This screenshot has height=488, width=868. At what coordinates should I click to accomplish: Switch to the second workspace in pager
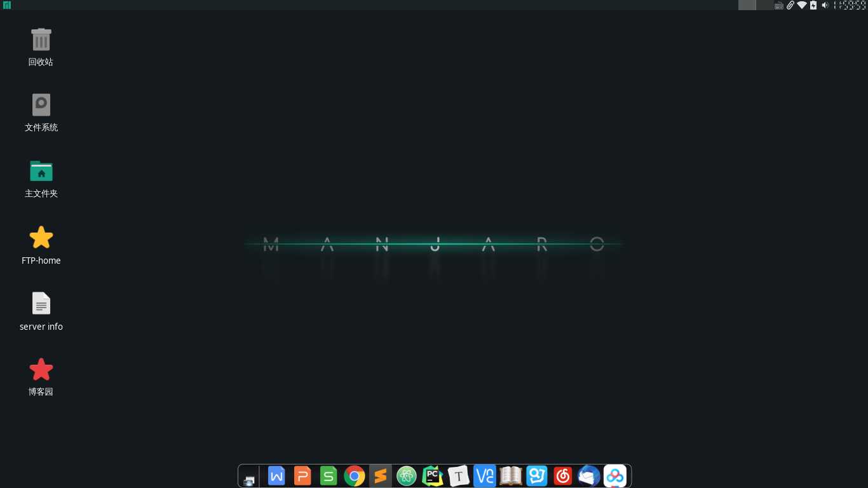(x=764, y=5)
